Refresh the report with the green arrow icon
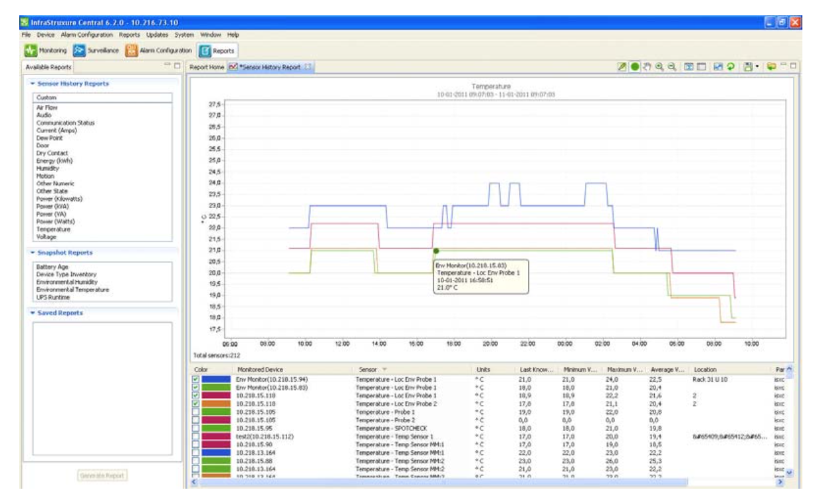This screenshot has width=819, height=504. [731, 67]
